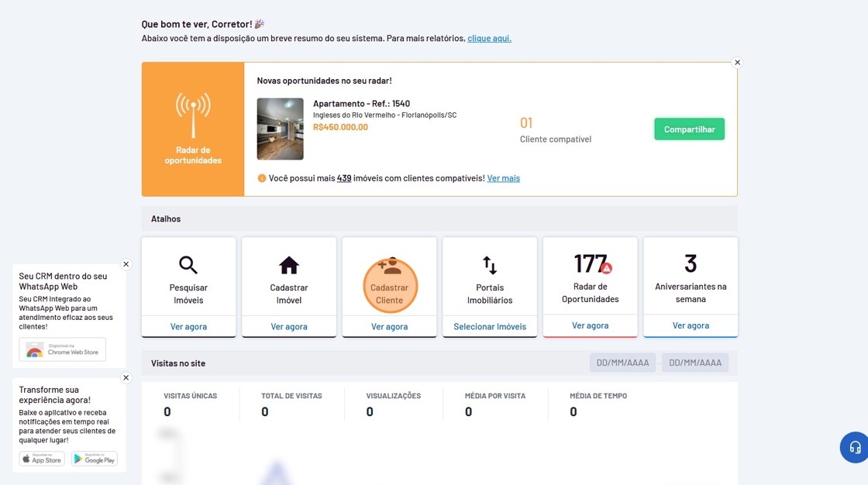Image resolution: width=868 pixels, height=485 pixels.
Task: Follow the 'clique aqui' reports link
Action: (489, 38)
